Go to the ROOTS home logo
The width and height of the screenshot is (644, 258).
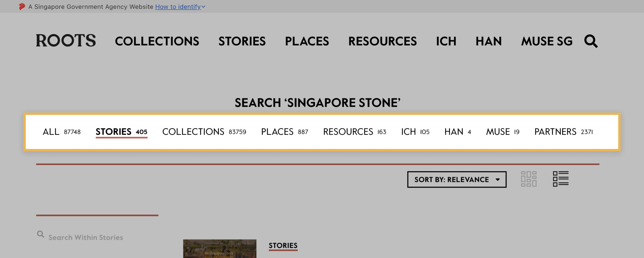coord(66,40)
